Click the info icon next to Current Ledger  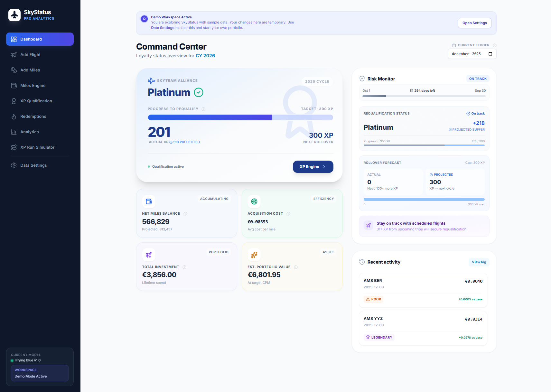click(x=495, y=45)
